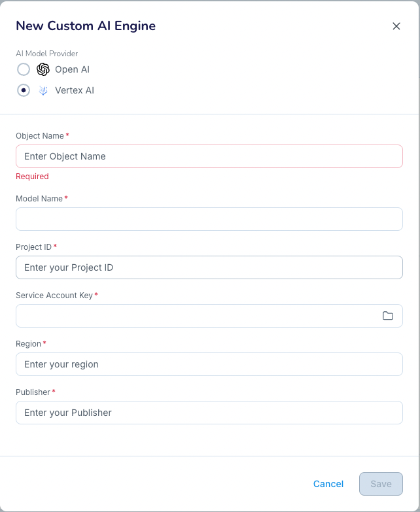Click the OpenAI logo icon
The height and width of the screenshot is (512, 420).
(43, 69)
